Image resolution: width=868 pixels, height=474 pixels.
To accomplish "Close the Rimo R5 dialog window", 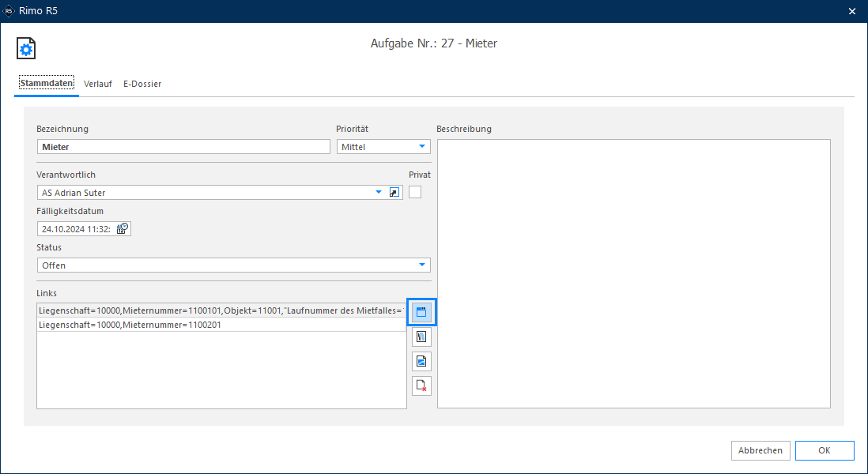I will (852, 11).
